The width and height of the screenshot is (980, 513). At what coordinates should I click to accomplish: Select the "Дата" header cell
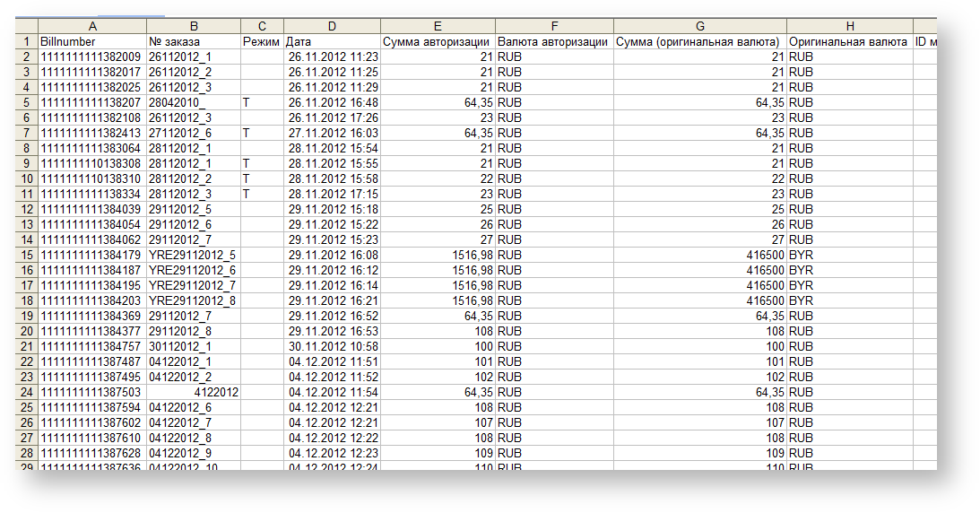click(x=332, y=41)
